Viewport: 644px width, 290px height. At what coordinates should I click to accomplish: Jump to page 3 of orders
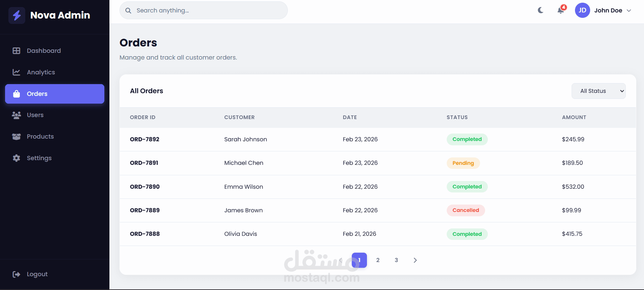[x=396, y=260]
